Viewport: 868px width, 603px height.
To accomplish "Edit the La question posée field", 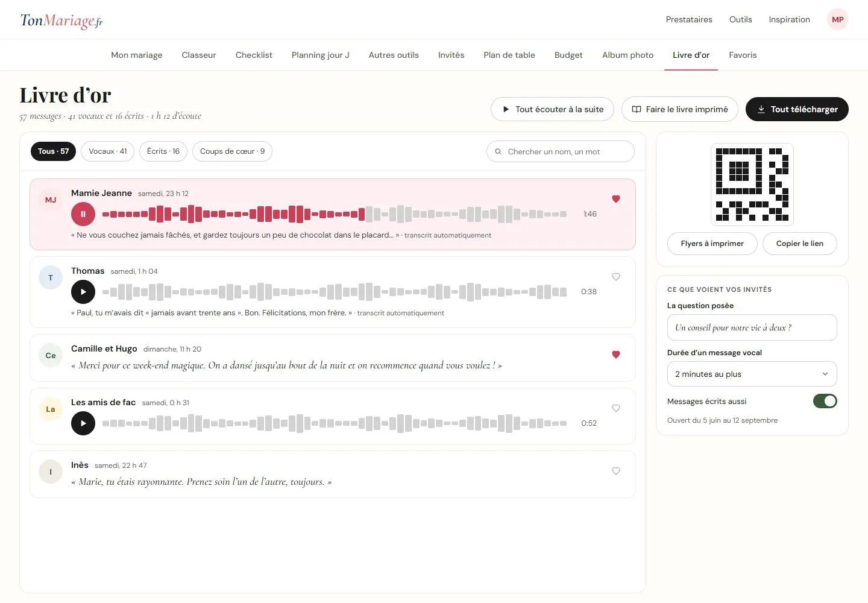I will click(752, 327).
